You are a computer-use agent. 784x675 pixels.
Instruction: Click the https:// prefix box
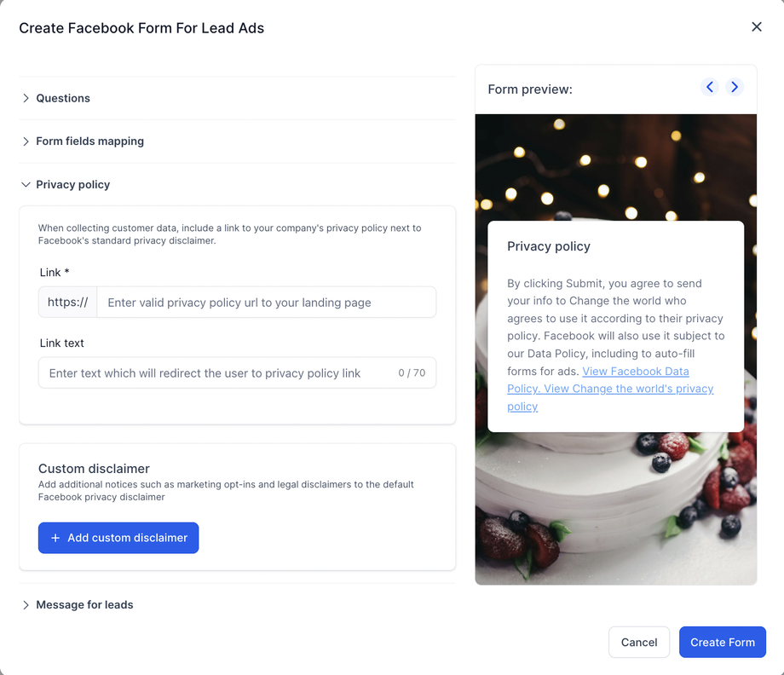pyautogui.click(x=68, y=303)
